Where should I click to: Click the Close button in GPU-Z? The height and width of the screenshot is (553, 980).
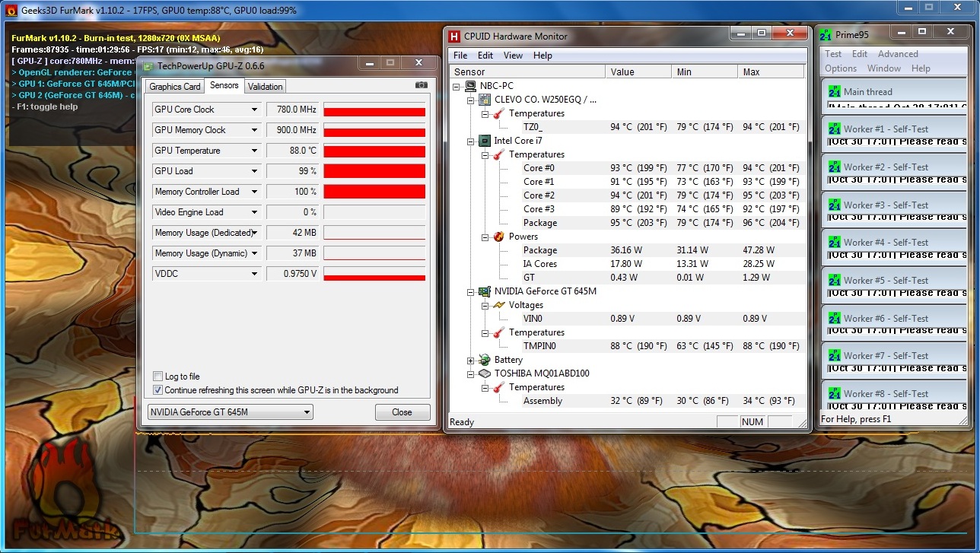tap(402, 412)
